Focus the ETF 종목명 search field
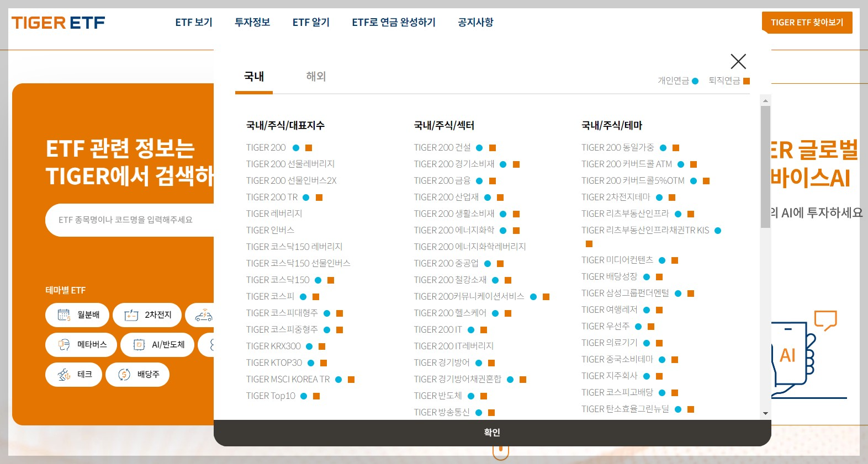868x464 pixels. 129,220
